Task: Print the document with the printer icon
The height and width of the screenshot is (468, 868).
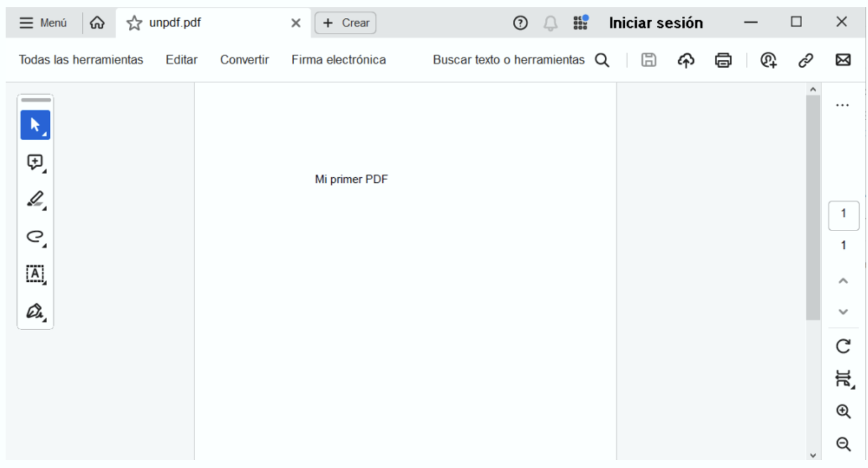Action: pos(723,60)
